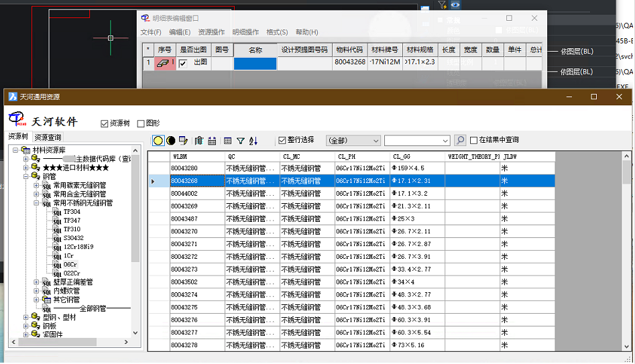This screenshot has width=635, height=364.
Task: Expand the 钢板 tree node
Action: [x=26, y=326]
